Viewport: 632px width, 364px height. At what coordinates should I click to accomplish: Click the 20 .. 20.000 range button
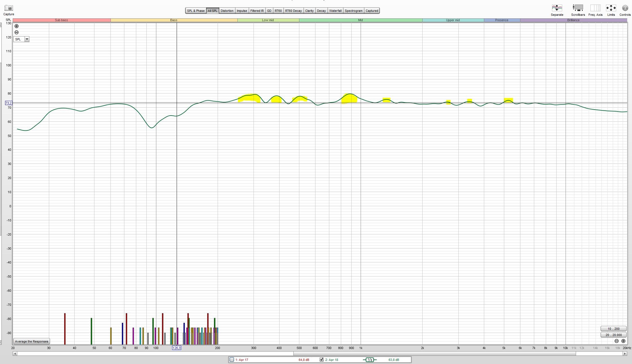click(613, 335)
